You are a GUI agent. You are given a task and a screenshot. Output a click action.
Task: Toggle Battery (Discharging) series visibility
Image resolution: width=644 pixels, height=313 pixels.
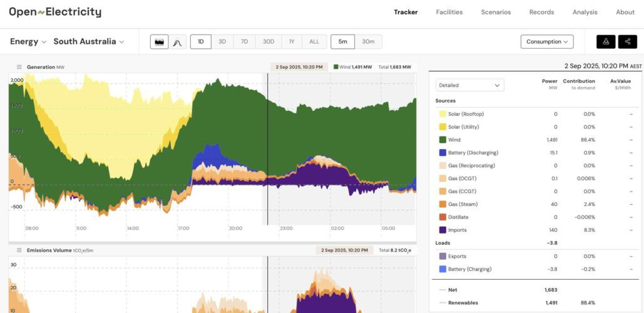point(442,153)
